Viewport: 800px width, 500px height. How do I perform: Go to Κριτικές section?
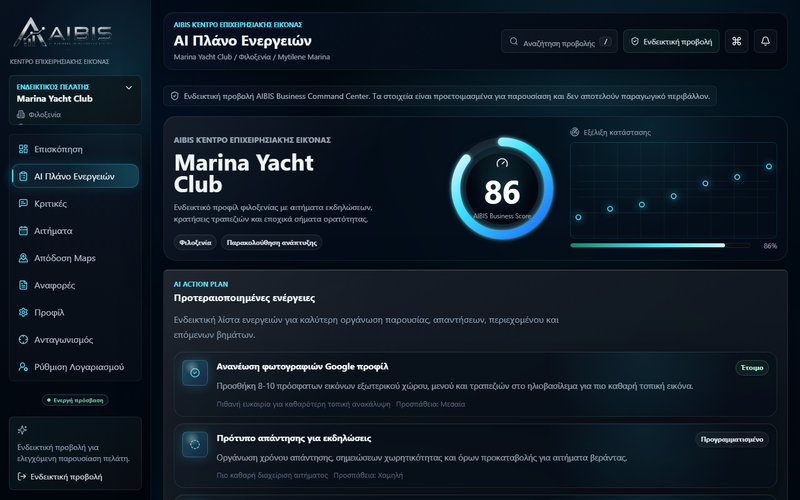(75, 204)
